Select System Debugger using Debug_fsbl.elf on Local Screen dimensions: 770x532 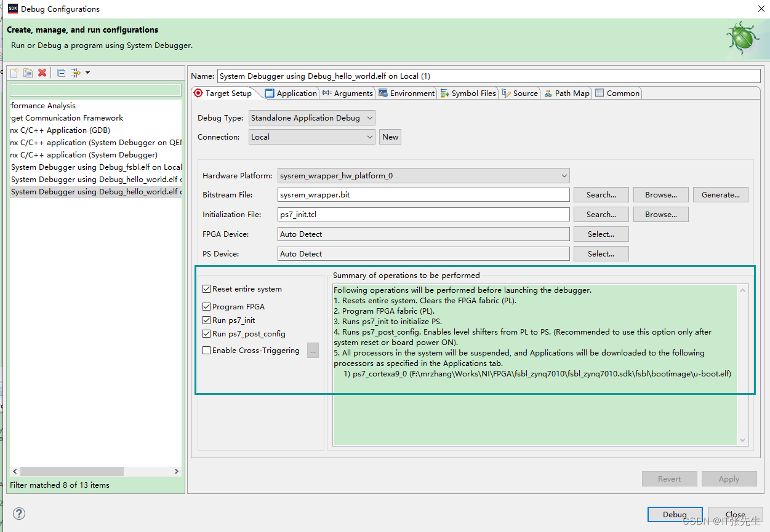pyautogui.click(x=95, y=167)
